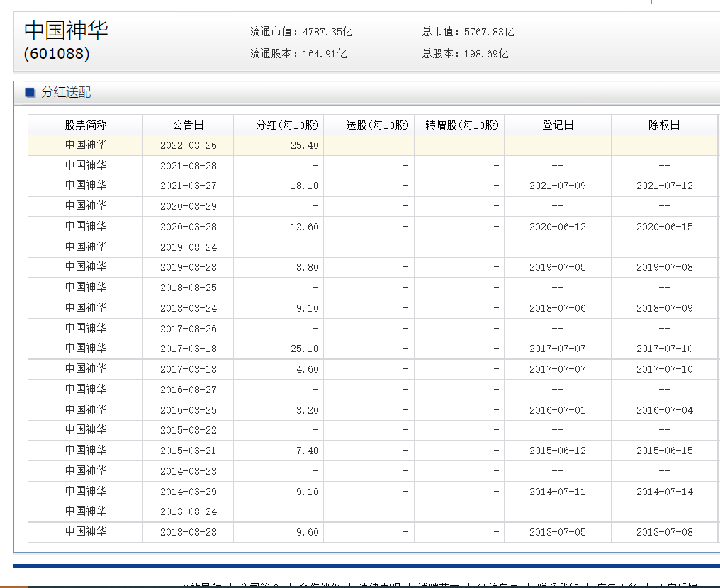Viewport: 720px width, 588px height.
Task: Click the 2021-07-09 registration date
Action: (558, 186)
